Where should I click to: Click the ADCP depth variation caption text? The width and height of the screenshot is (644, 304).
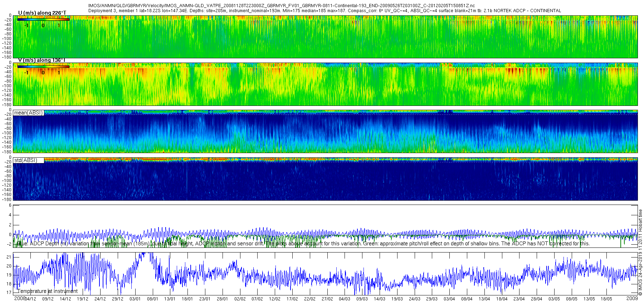coord(303,244)
